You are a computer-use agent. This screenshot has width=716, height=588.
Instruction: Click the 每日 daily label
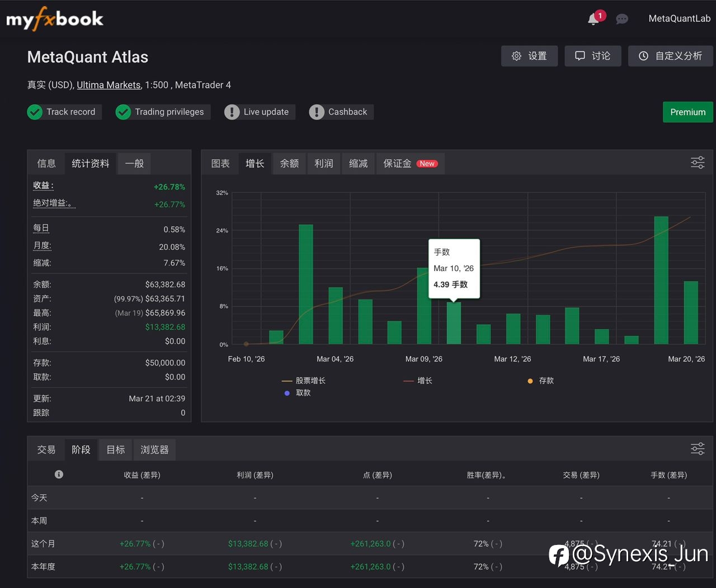coord(41,228)
